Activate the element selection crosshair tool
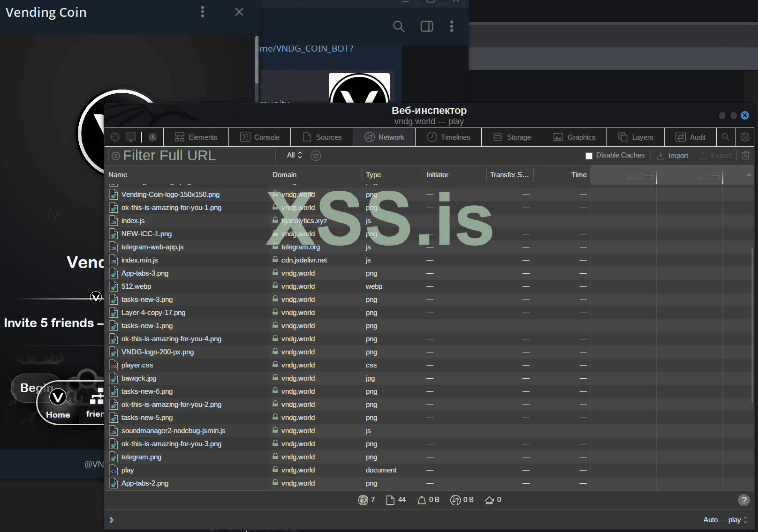 coord(115,137)
